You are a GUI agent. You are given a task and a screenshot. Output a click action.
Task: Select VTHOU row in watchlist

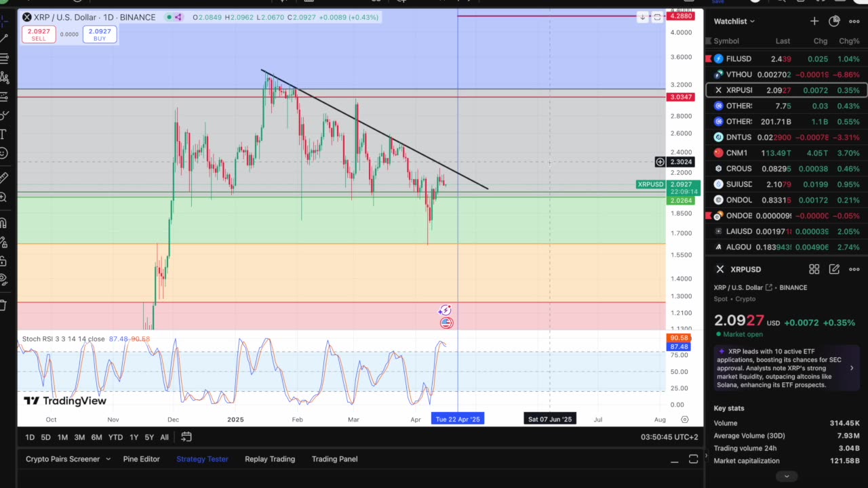pos(787,75)
